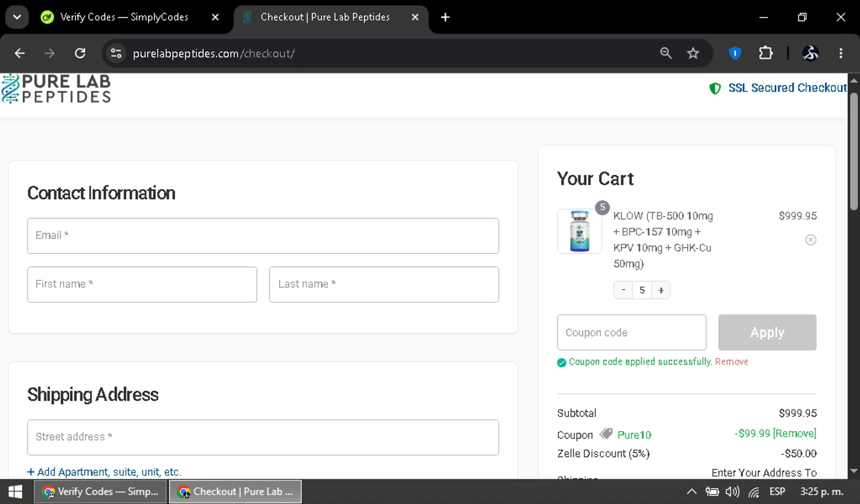Switch to Verify Codes taskbar window
This screenshot has height=504, width=860.
coord(100,492)
